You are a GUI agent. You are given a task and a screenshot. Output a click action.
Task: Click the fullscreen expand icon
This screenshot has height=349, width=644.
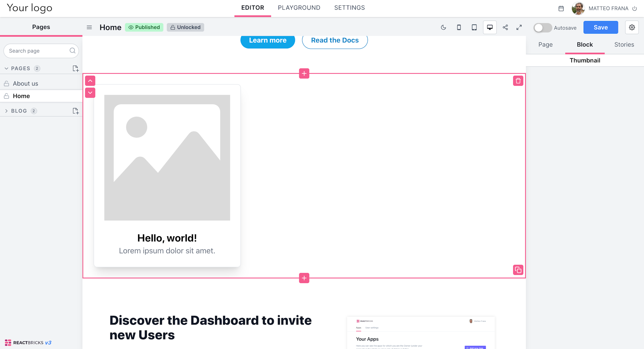[x=519, y=27]
